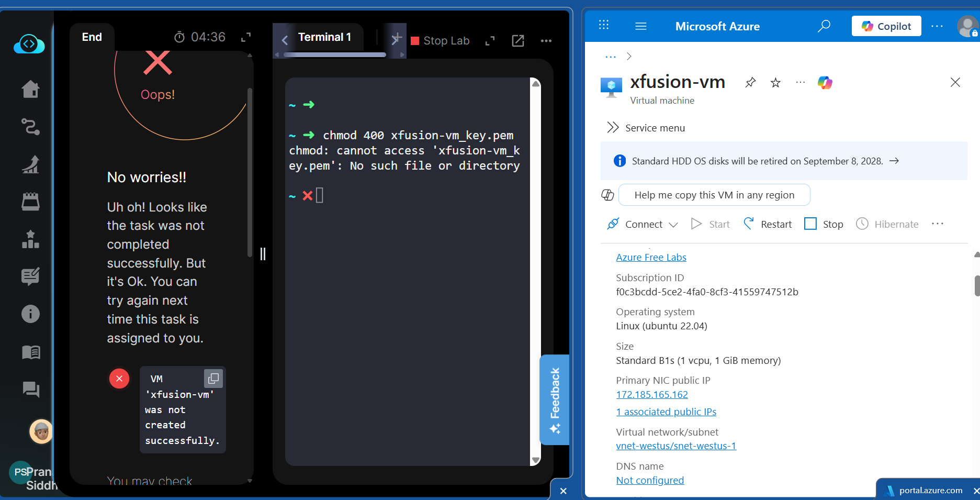Click the Start VM command
Image resolution: width=980 pixels, height=500 pixels.
coord(710,224)
